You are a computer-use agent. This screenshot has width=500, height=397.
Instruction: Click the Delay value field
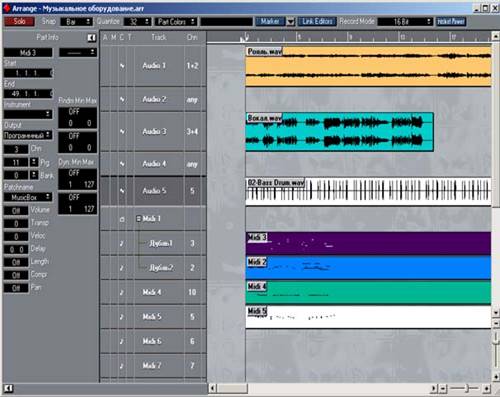(x=16, y=250)
